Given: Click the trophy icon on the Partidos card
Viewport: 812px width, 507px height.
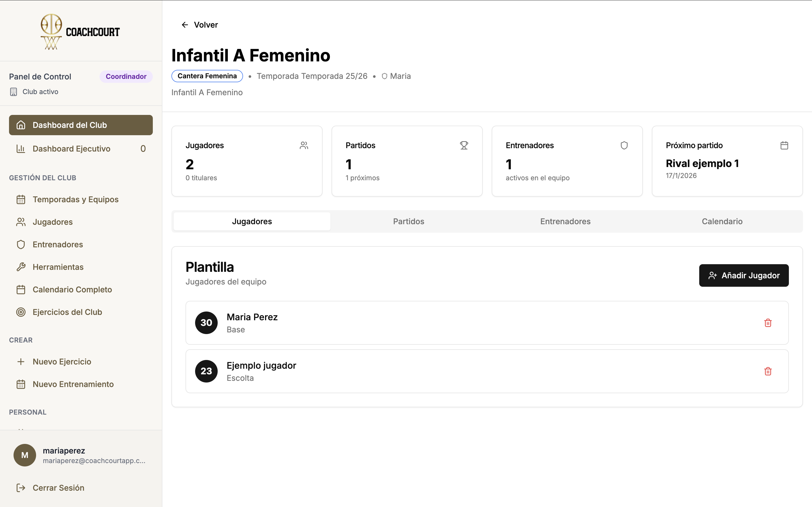Looking at the screenshot, I should (x=464, y=145).
